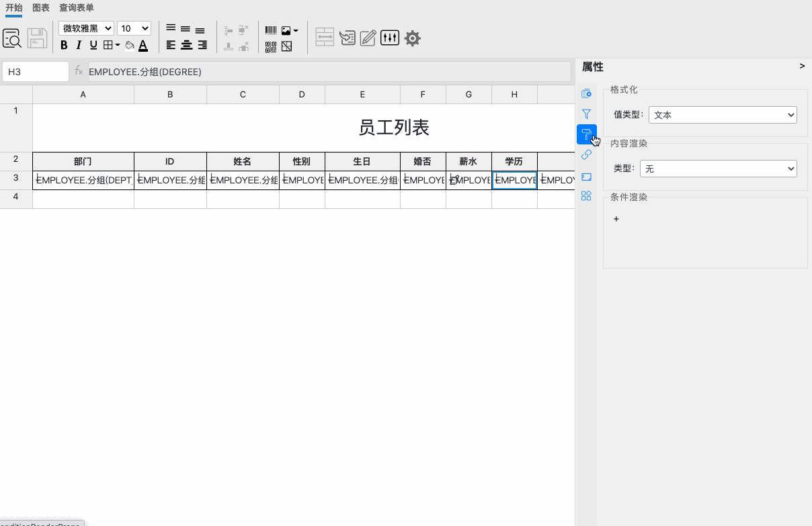
Task: Insert a barcode into the cell
Action: [271, 30]
